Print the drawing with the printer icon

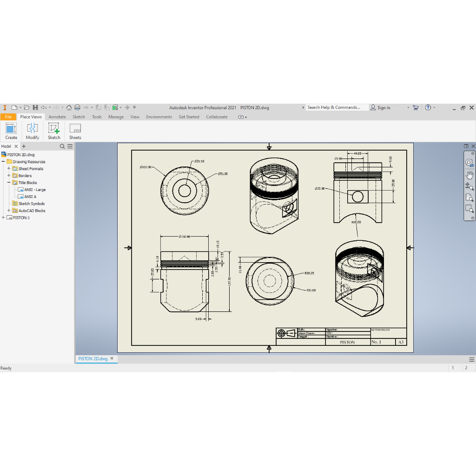(x=78, y=107)
